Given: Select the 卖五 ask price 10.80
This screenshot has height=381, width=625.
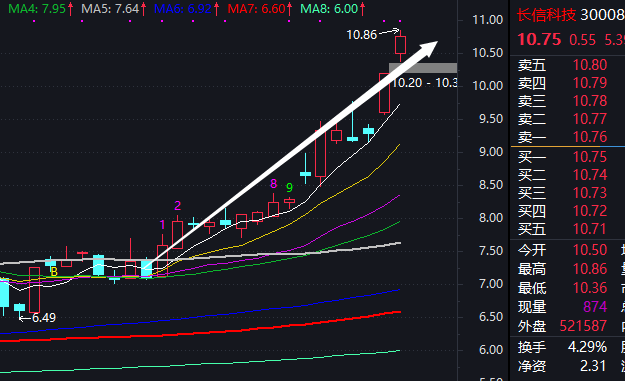Looking at the screenshot, I should (590, 65).
